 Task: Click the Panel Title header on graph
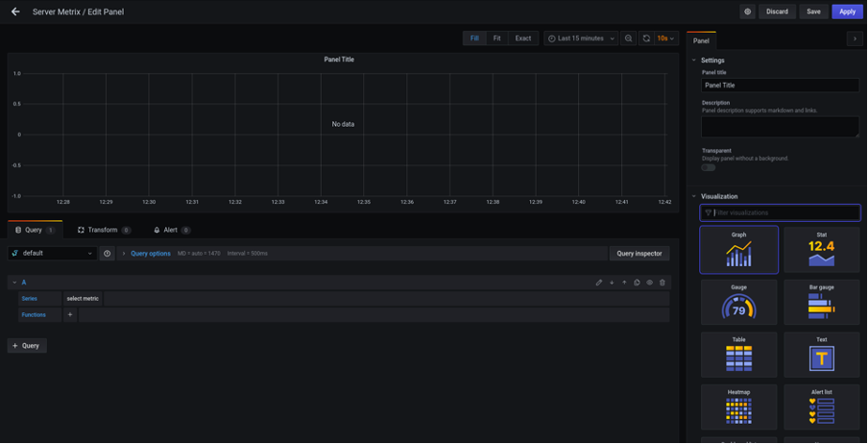point(339,60)
